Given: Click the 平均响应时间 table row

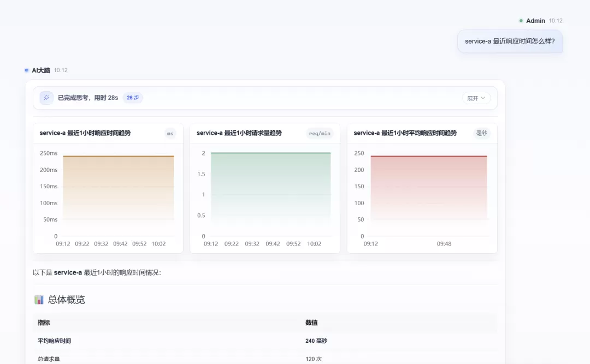Looking at the screenshot, I should [265, 341].
